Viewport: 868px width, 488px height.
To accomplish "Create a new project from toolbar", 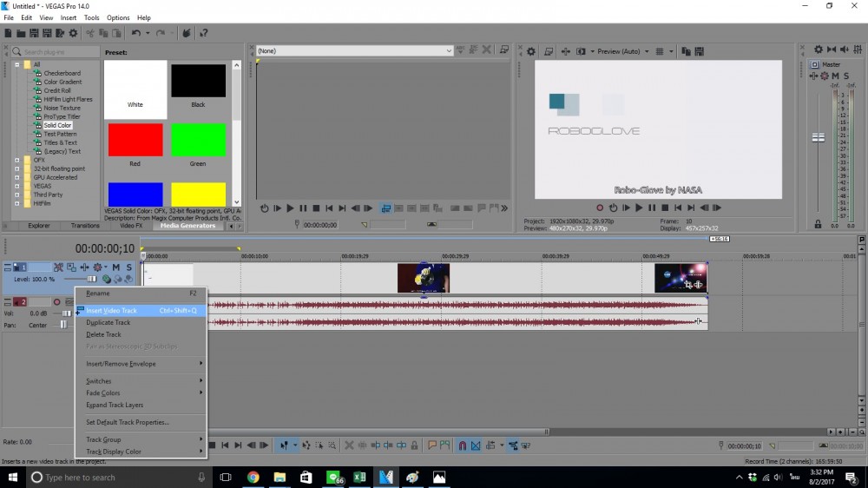I will tap(8, 33).
